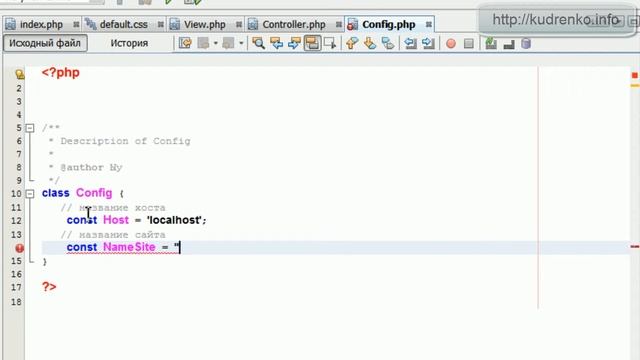
Task: Click the 'NameSite' constant name
Action: pyautogui.click(x=129, y=247)
